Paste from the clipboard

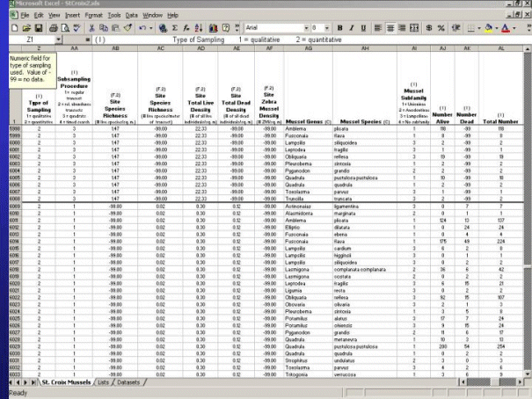tap(116, 28)
